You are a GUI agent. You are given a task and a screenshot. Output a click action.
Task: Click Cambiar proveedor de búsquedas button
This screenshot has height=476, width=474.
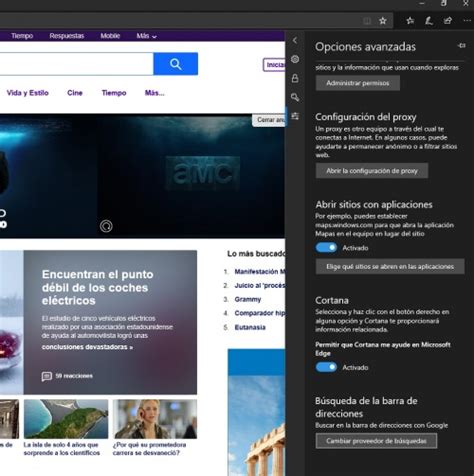tap(376, 441)
